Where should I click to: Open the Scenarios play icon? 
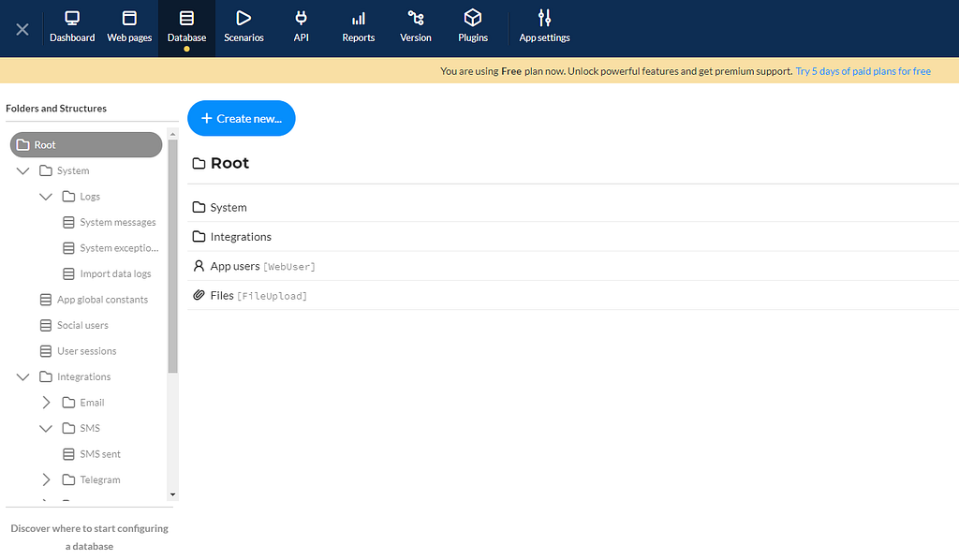tap(243, 18)
